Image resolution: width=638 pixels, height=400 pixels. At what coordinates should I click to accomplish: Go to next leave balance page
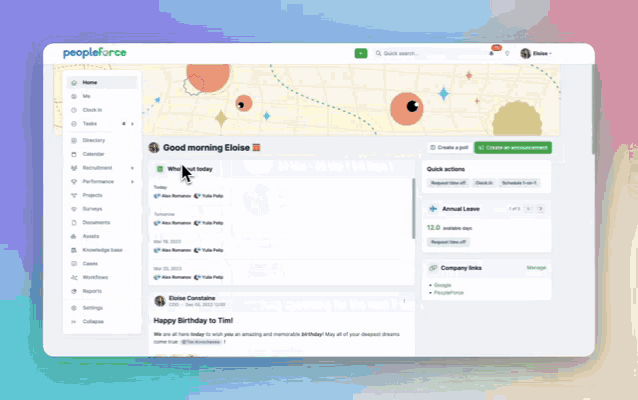[540, 208]
